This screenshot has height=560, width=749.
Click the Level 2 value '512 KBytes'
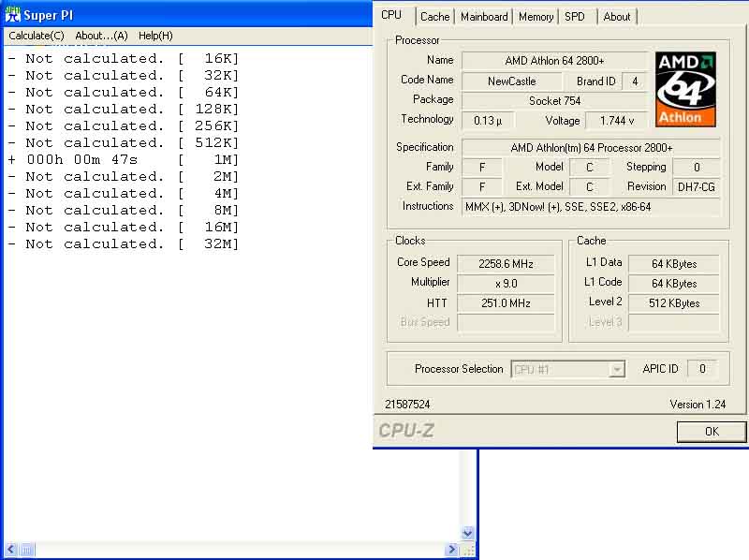coord(673,302)
